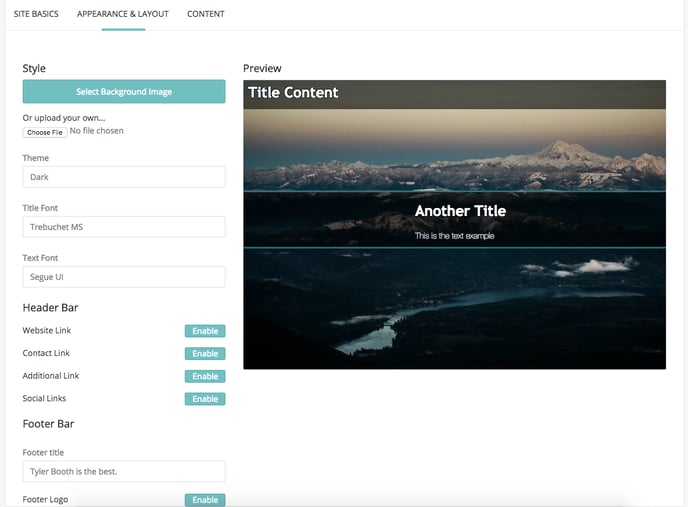This screenshot has height=507, width=688.
Task: Click the Preview heading
Action: (x=262, y=68)
